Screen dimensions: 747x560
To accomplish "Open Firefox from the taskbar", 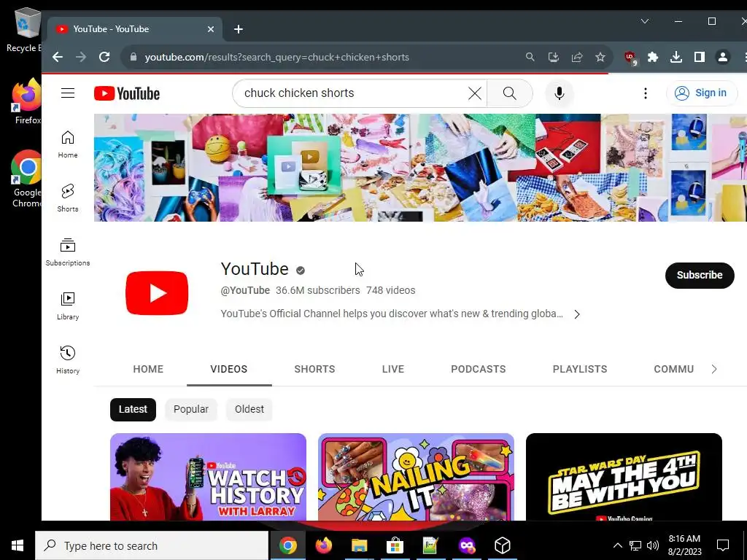I will pyautogui.click(x=323, y=545).
